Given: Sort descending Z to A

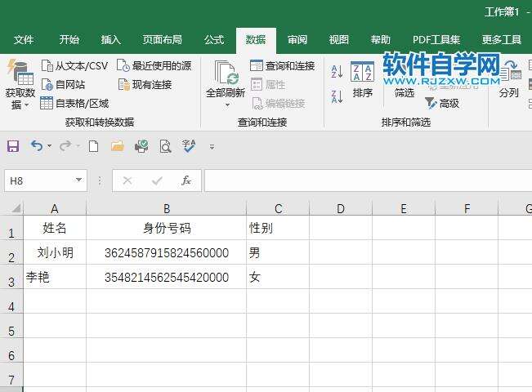Looking at the screenshot, I should coord(337,96).
